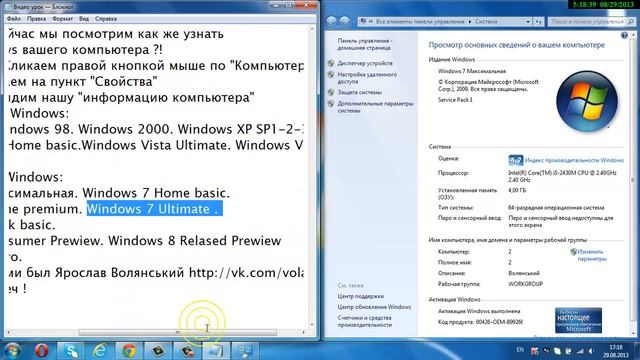Click the refresh button beside the address bar

click(539, 22)
